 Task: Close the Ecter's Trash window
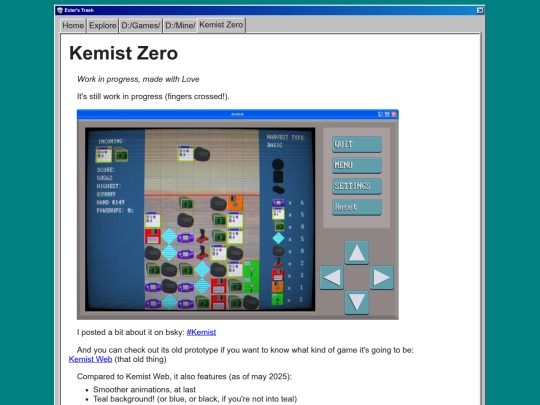480,10
